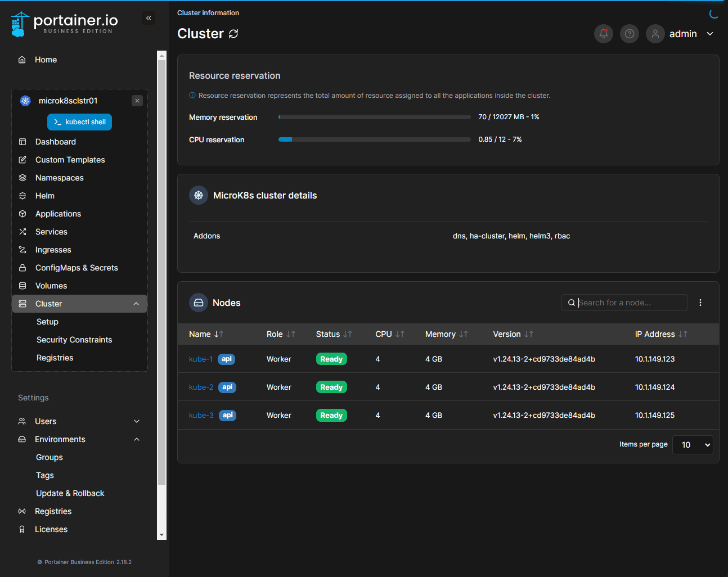Click the admin user avatar icon

point(655,34)
